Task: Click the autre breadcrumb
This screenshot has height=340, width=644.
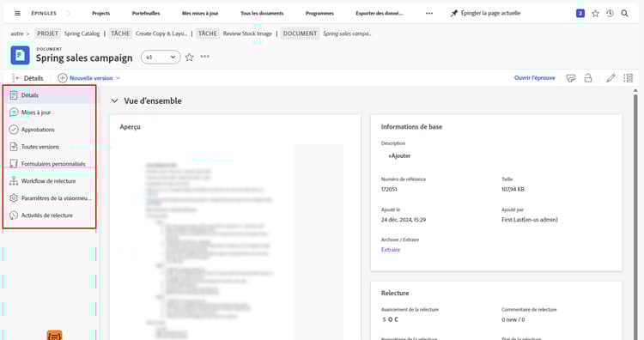Action: (17, 33)
